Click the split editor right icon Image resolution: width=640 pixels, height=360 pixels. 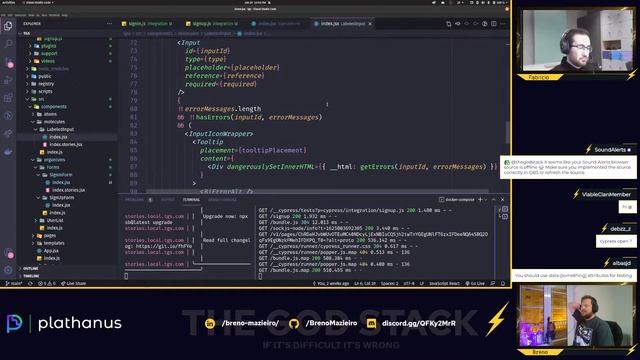click(493, 24)
